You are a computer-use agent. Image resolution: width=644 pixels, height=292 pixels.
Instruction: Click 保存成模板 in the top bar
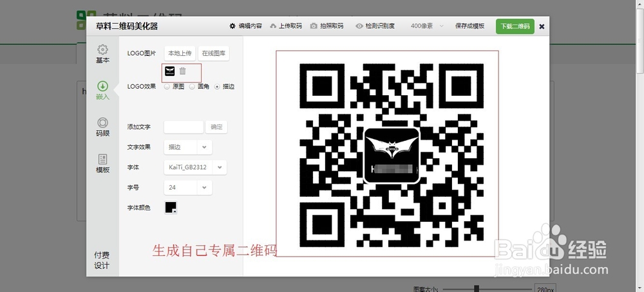click(x=470, y=26)
